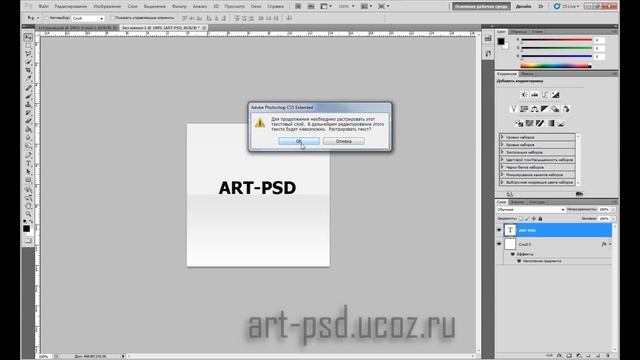Viewport: 640px width, 360px height.
Task: Expand Черно-белое наборов presets
Action: [x=502, y=167]
